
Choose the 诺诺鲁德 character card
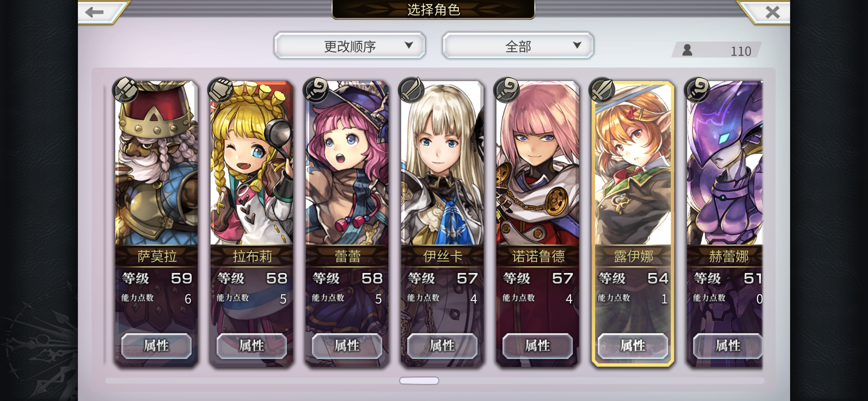(537, 224)
